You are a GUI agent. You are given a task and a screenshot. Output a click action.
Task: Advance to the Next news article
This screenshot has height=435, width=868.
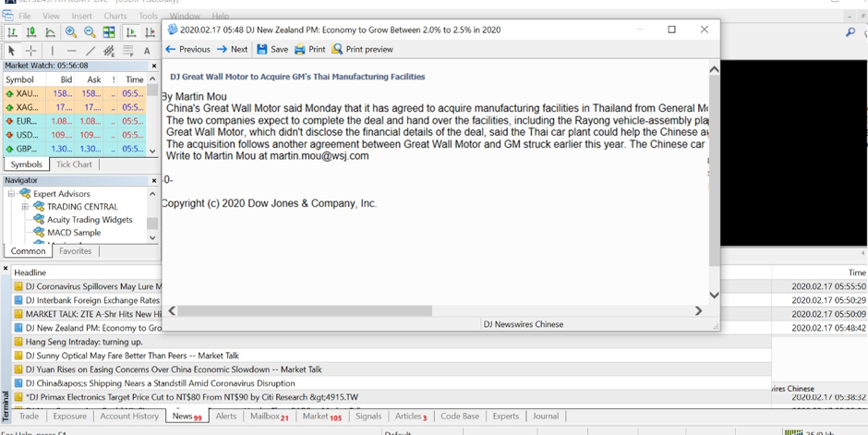232,49
